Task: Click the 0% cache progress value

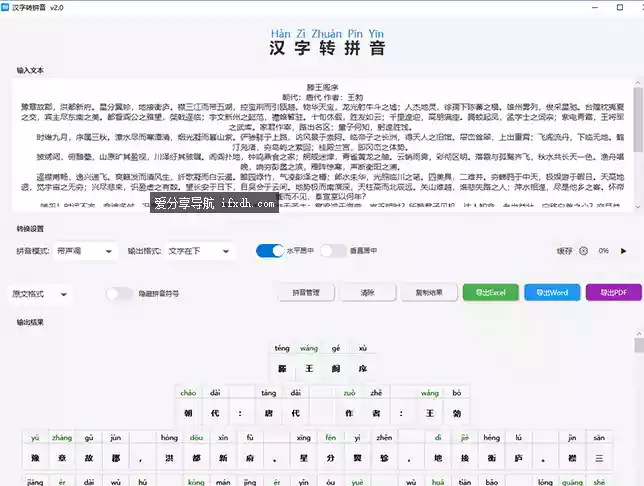Action: pos(603,251)
